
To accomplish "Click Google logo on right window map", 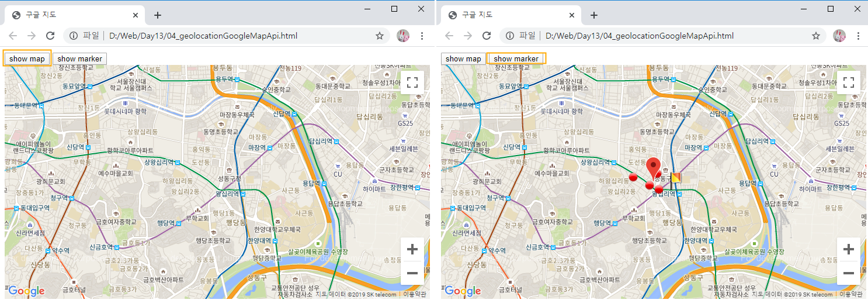I will point(463,291).
